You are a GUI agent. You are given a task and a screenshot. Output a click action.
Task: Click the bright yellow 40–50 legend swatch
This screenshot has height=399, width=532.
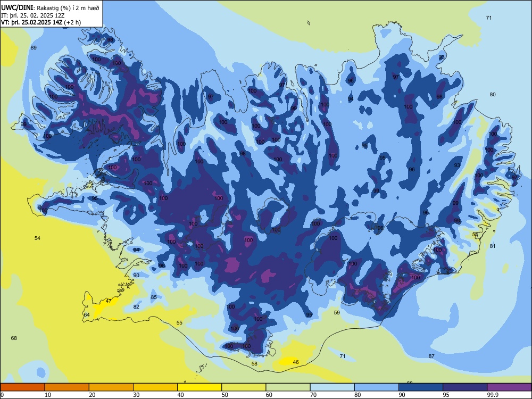pyautogui.click(x=199, y=387)
